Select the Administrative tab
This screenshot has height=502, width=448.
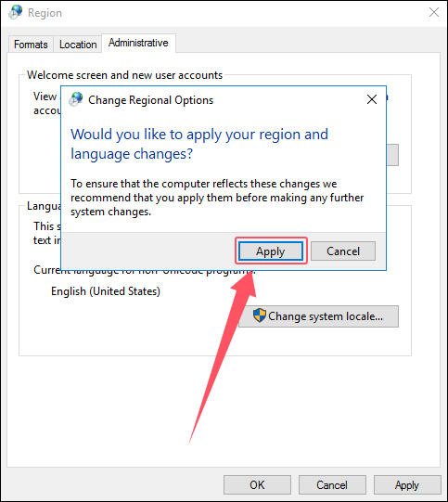pyautogui.click(x=138, y=43)
